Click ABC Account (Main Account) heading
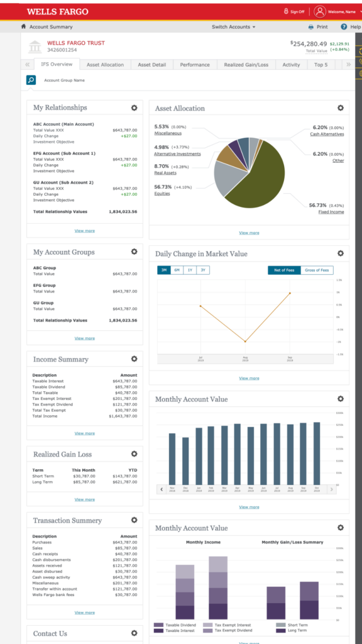Screen dimensions: 362x644 [63, 124]
